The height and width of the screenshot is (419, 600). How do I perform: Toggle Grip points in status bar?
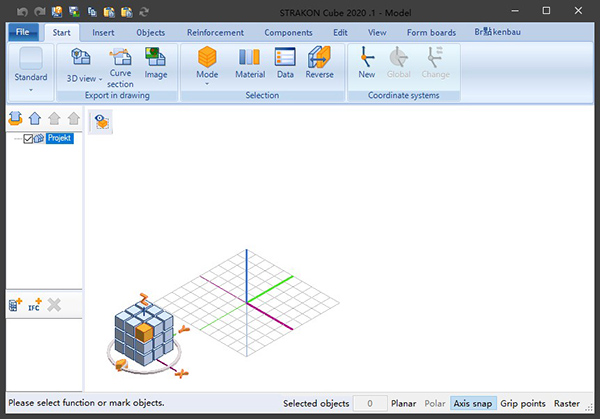click(523, 403)
